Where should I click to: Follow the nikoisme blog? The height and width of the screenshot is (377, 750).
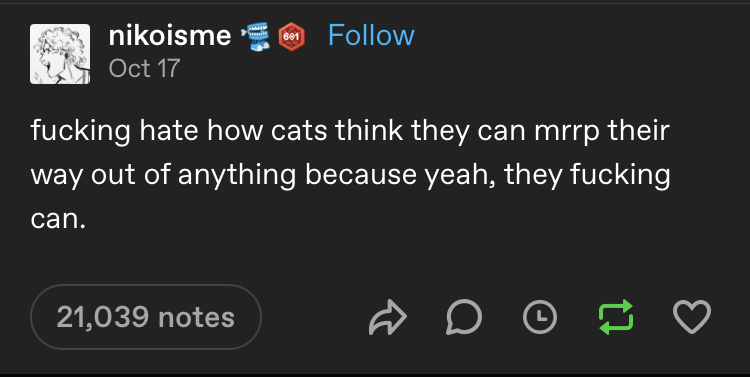coord(371,35)
